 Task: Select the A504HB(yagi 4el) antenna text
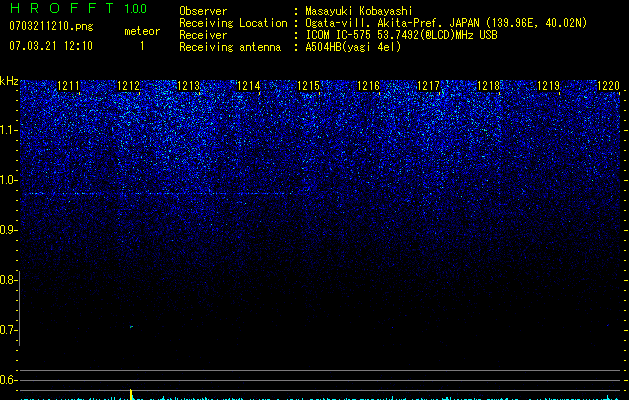coord(353,47)
